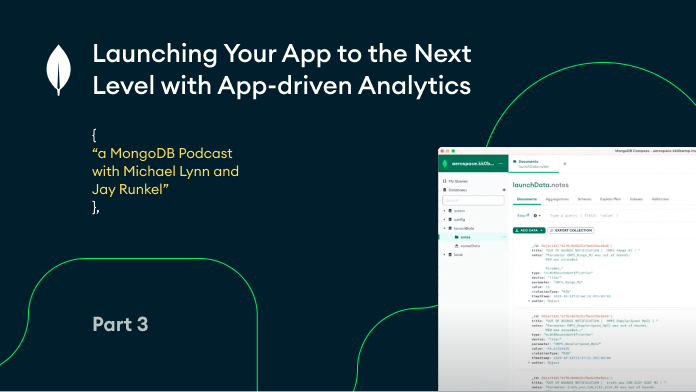The height and width of the screenshot is (392, 696).
Task: Open the connection options ellipsis menu in Compass
Action: (x=501, y=164)
